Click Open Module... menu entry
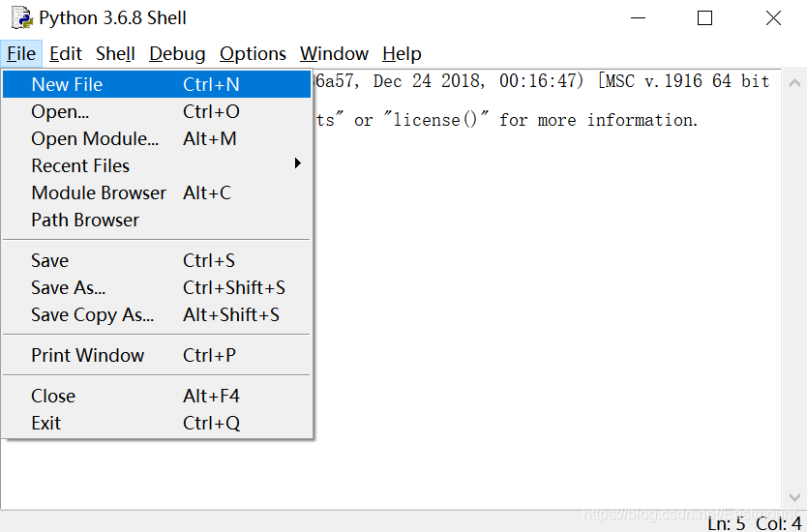807x532 pixels. (x=95, y=138)
